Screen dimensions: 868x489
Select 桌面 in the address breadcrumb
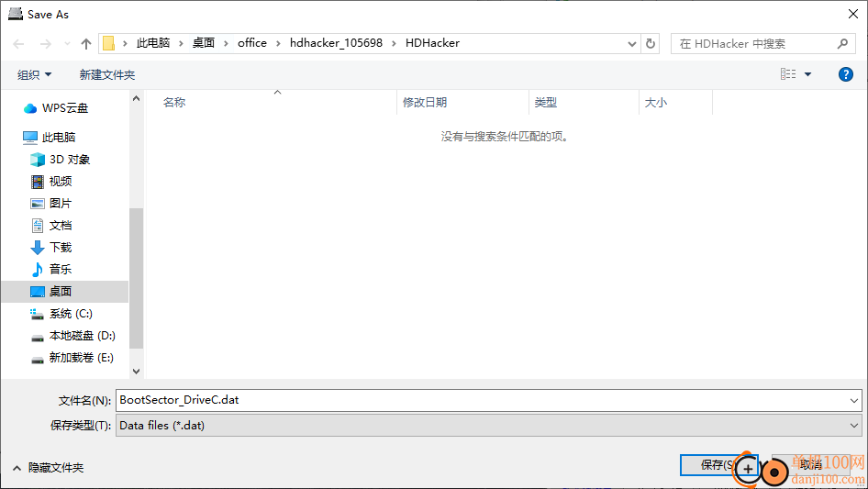pyautogui.click(x=203, y=43)
